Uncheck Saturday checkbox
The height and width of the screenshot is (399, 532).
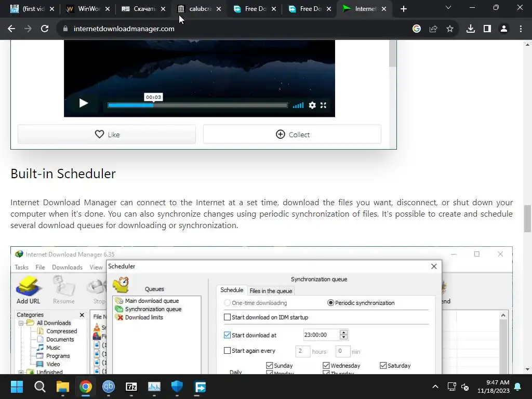383,366
